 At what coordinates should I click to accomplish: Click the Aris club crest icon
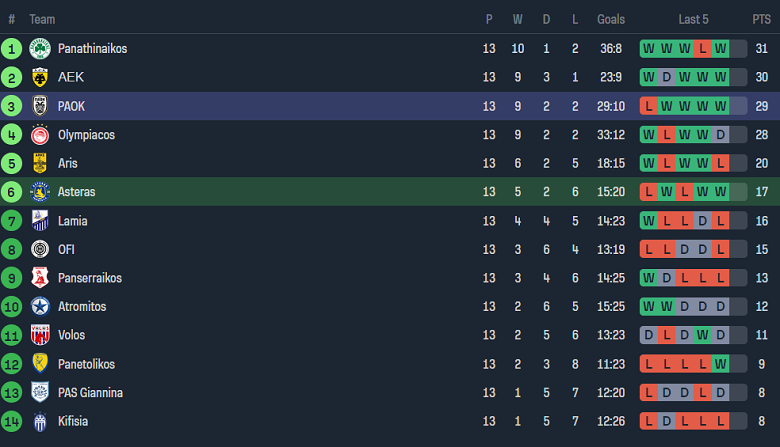[40, 163]
